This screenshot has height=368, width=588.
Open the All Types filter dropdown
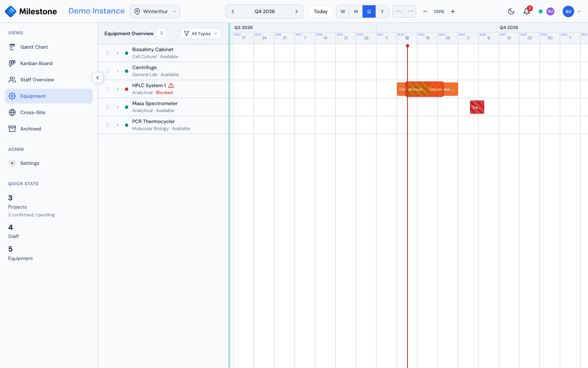[x=201, y=34]
